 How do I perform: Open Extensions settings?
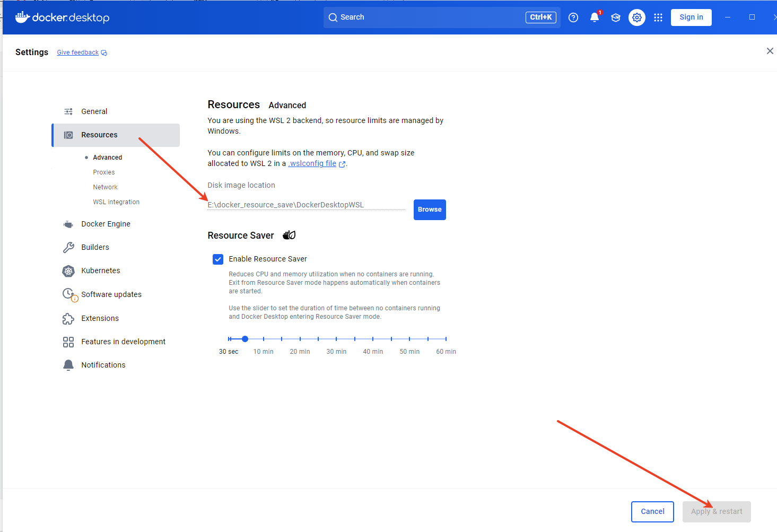pos(100,318)
